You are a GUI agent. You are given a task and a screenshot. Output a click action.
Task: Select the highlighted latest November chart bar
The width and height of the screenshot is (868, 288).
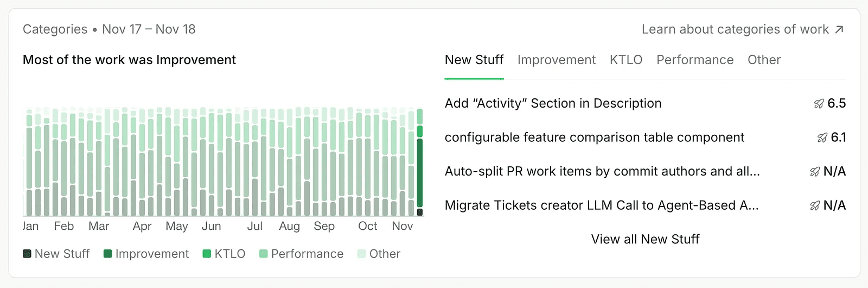pyautogui.click(x=420, y=162)
